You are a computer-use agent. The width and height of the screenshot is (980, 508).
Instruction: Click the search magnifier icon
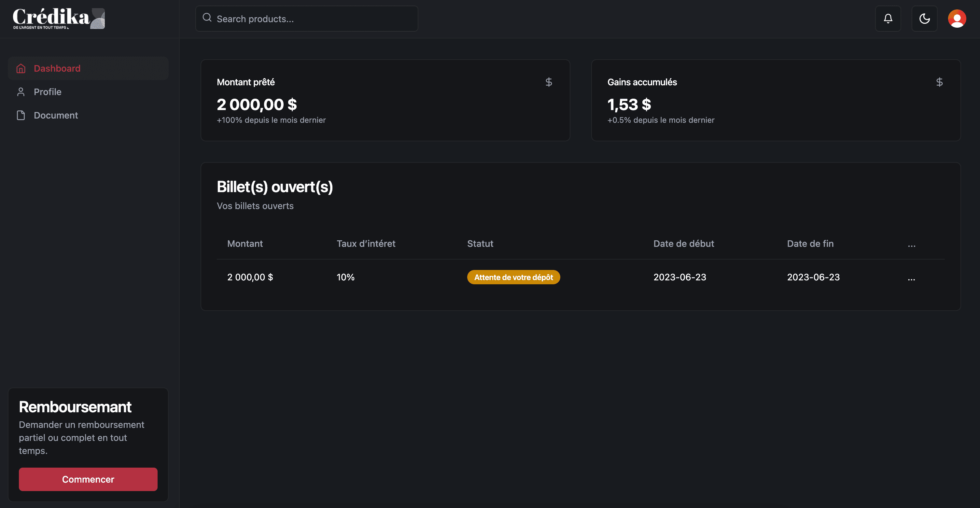[207, 18]
